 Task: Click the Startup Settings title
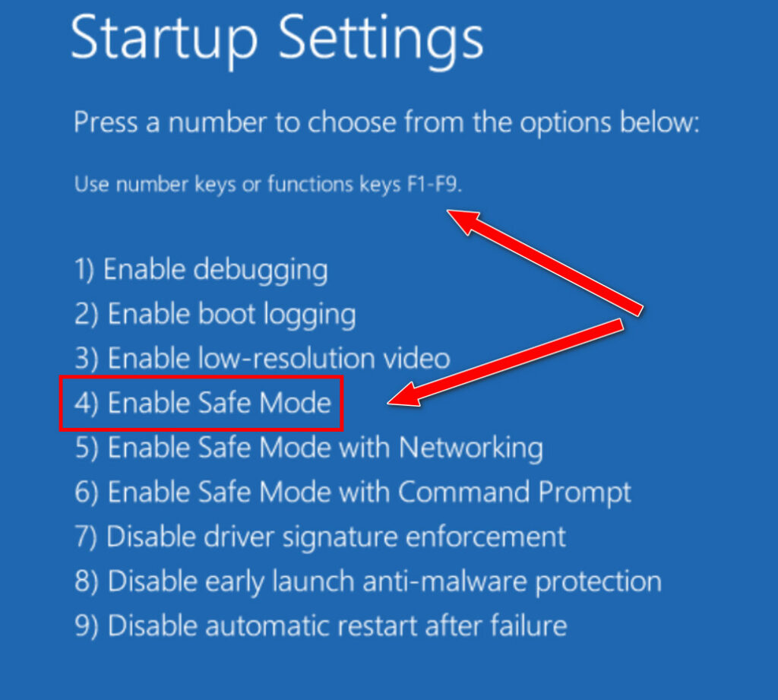point(277,40)
